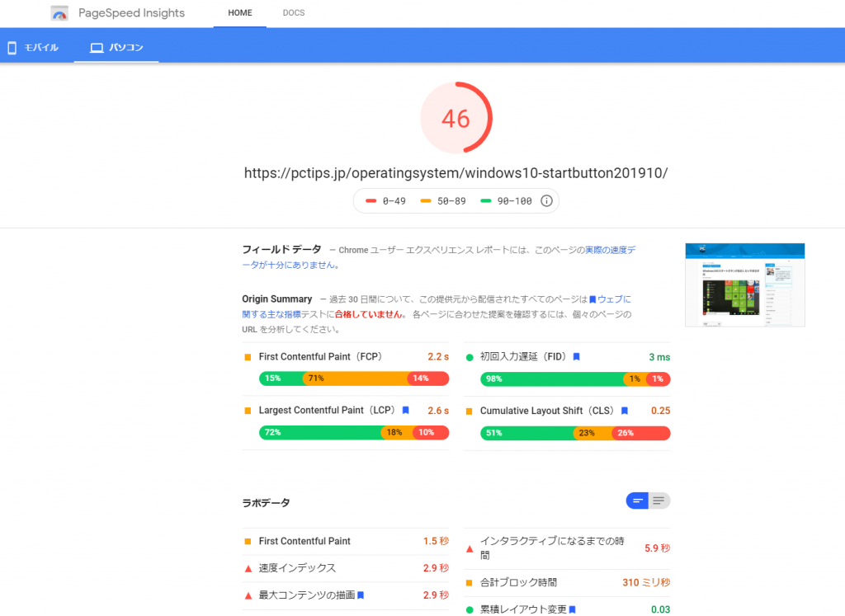Click the フィールド データ heading
The height and width of the screenshot is (616, 845).
[x=281, y=249]
